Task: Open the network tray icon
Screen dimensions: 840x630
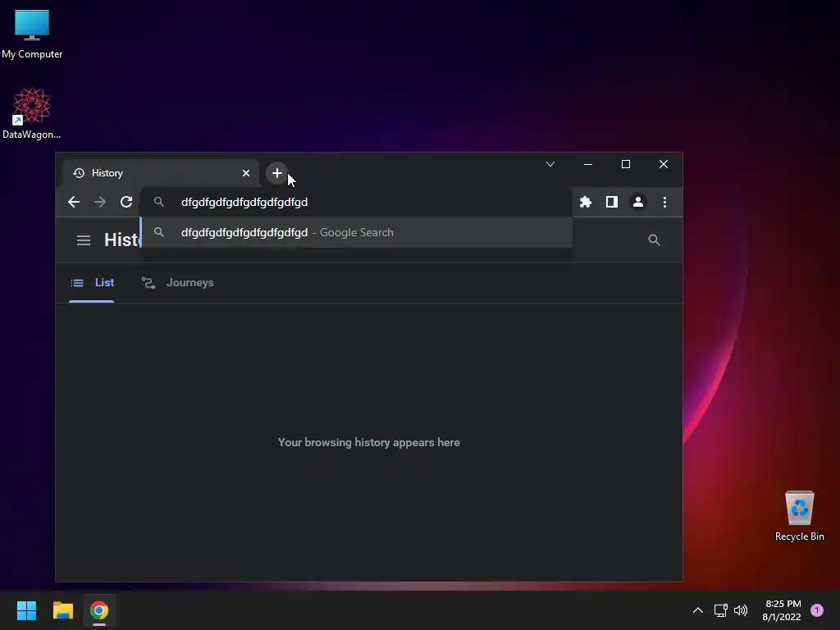Action: pos(720,610)
